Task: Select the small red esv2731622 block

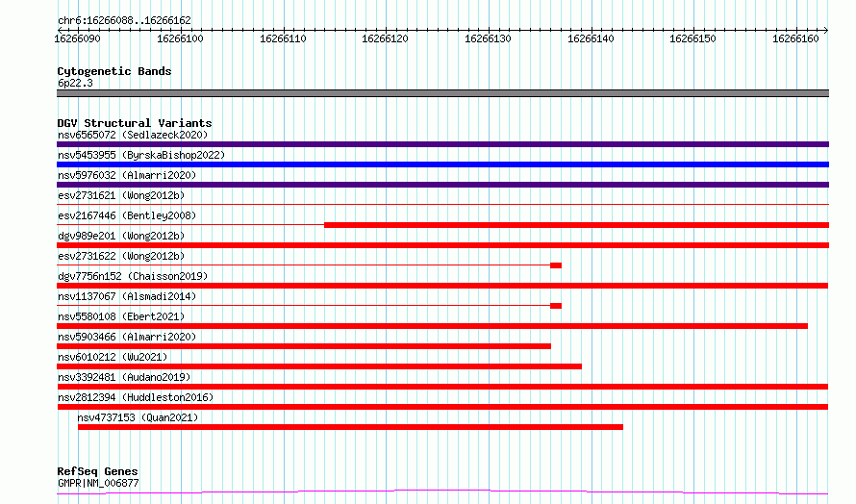Action: pos(556,265)
